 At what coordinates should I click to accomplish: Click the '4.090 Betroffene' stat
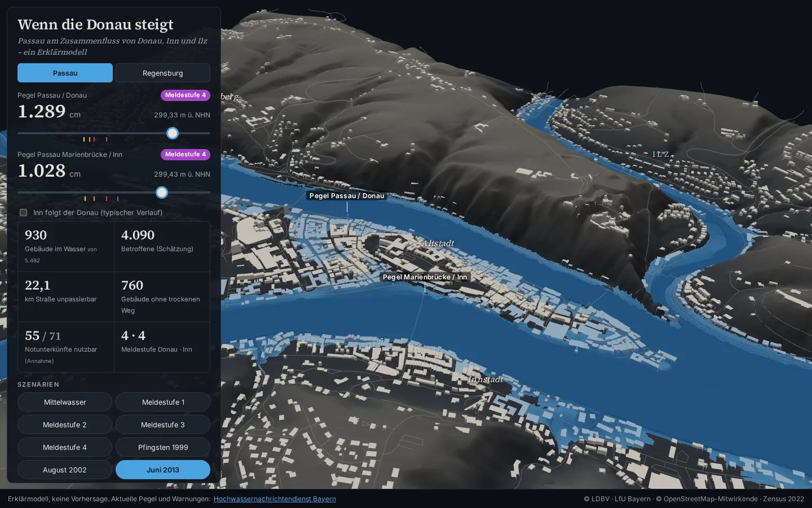pyautogui.click(x=162, y=247)
